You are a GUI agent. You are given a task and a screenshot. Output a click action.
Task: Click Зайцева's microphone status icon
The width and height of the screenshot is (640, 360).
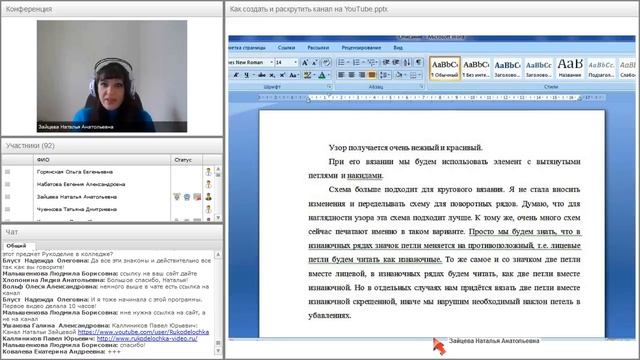(177, 197)
